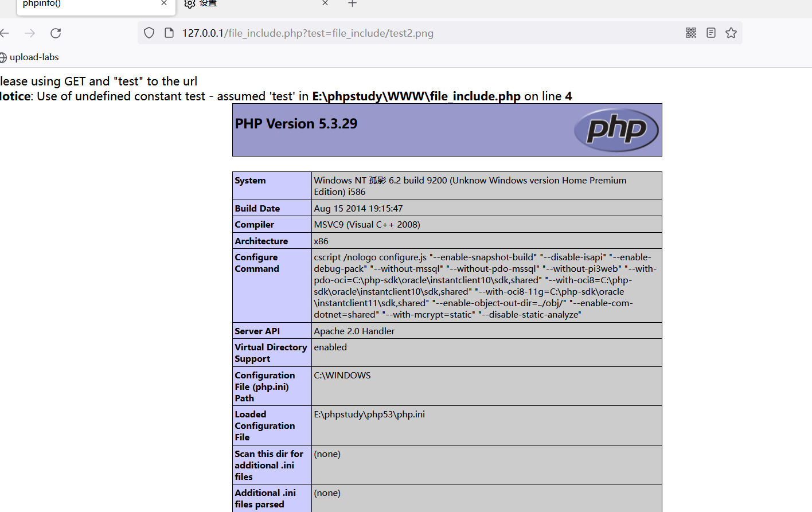Go forward to the next page

(x=30, y=33)
